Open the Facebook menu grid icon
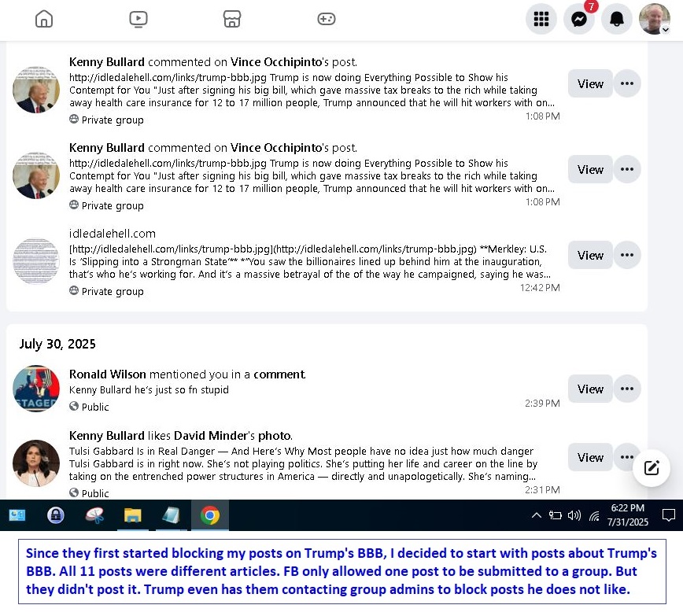This screenshot has height=616, width=683. pos(541,20)
